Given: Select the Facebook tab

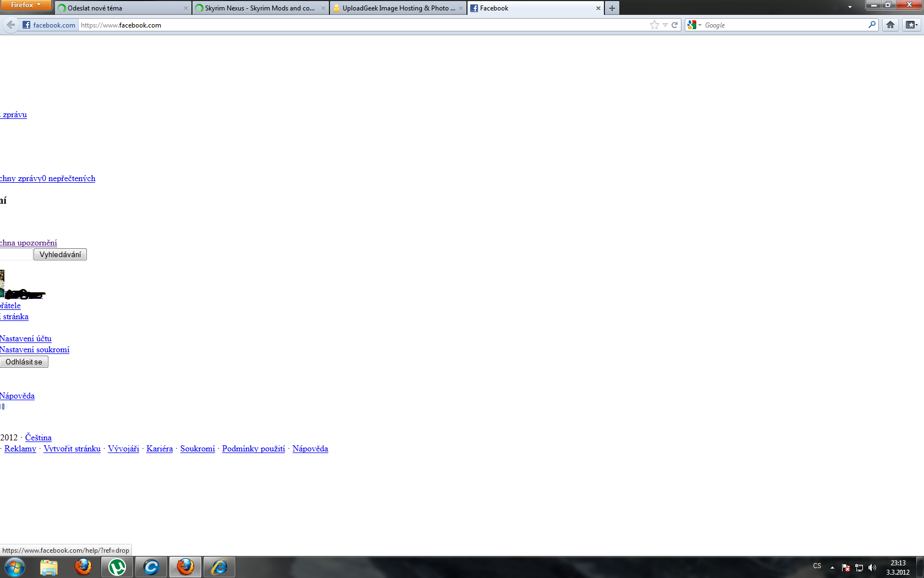Looking at the screenshot, I should point(535,8).
